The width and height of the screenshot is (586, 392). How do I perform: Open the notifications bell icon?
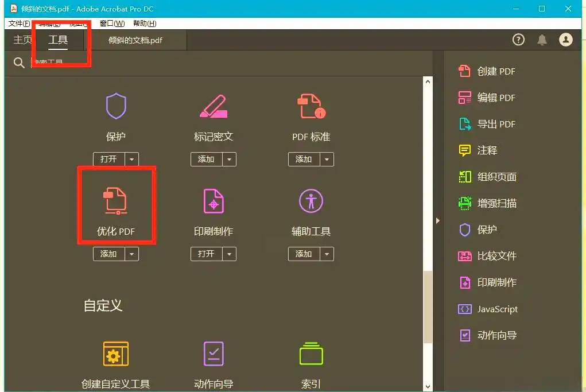pos(542,40)
